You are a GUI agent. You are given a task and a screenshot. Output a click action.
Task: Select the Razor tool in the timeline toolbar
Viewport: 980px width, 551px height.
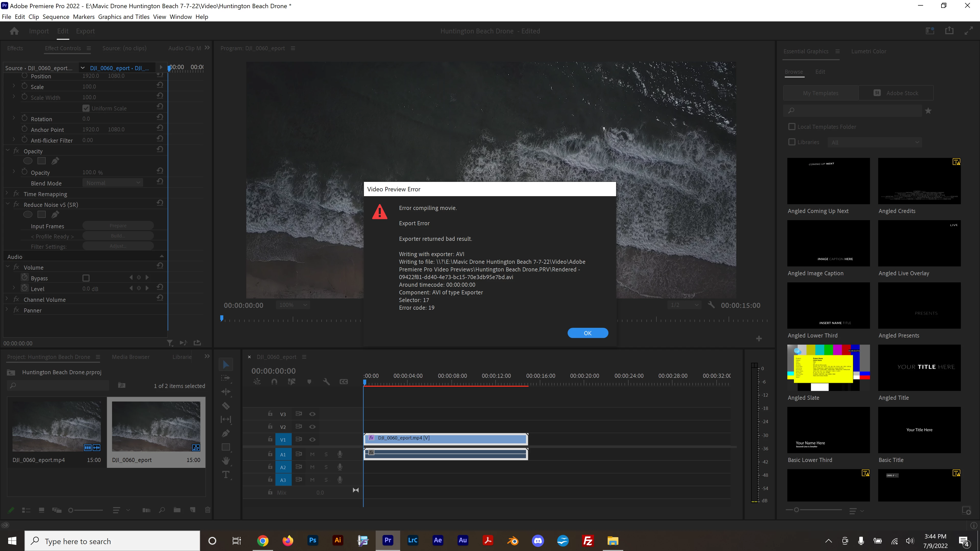pos(226,406)
